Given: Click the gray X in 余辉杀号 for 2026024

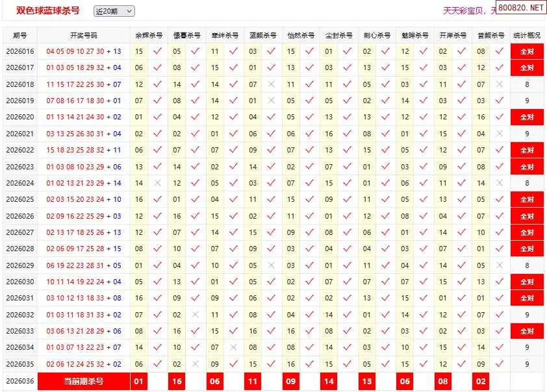Looking at the screenshot, I should (x=157, y=183).
